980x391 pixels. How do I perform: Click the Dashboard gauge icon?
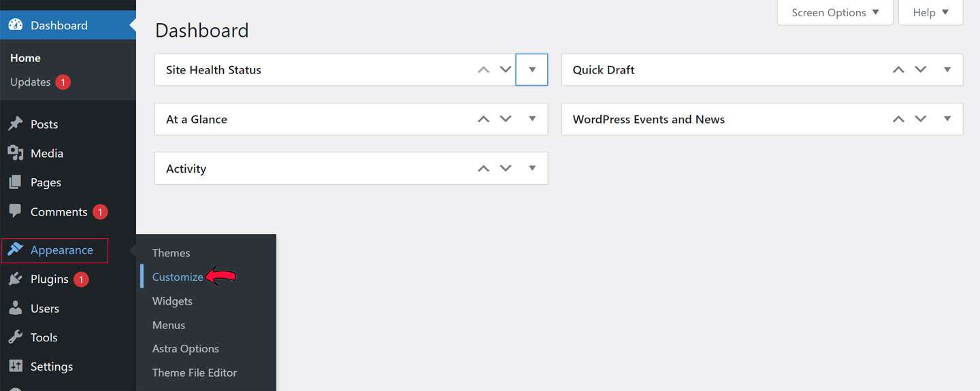coord(15,25)
